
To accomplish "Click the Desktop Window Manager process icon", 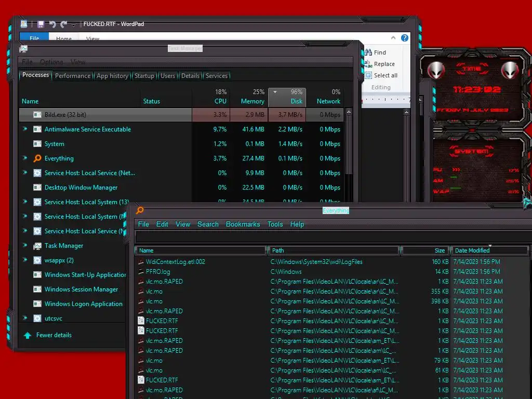I will [37, 187].
